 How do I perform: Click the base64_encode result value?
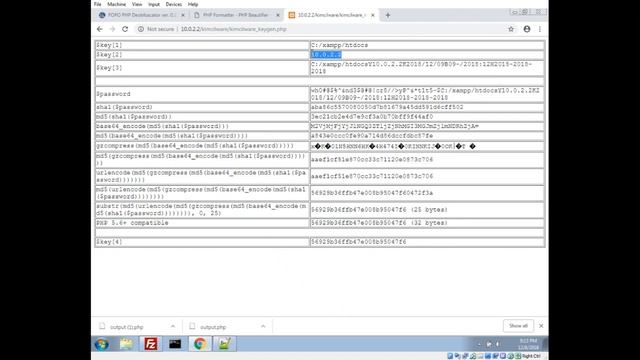click(x=395, y=126)
